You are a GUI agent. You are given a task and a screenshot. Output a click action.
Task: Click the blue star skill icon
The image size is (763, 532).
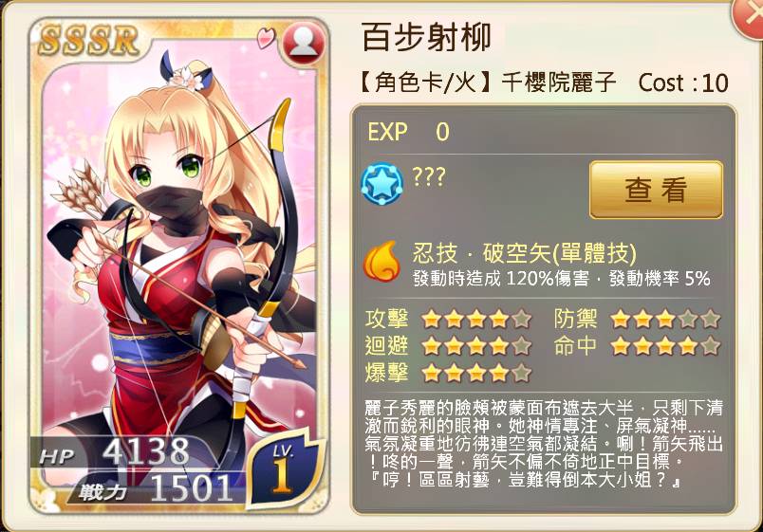[x=382, y=184]
